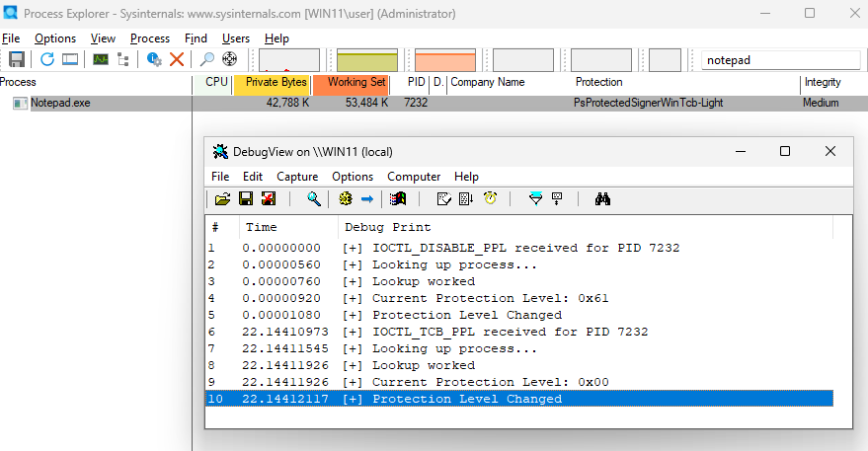868x451 pixels.
Task: Toggle the DebugView magnifier Capture icon
Action: 314,199
